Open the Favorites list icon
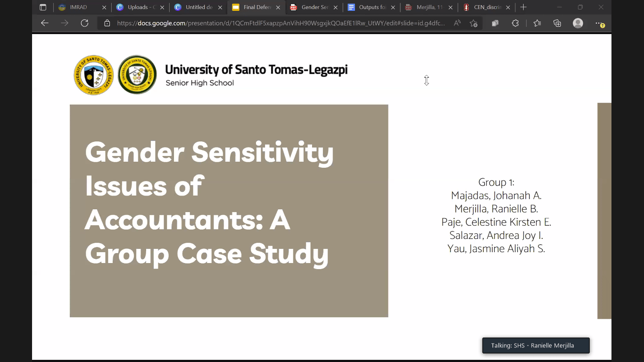 (537, 23)
